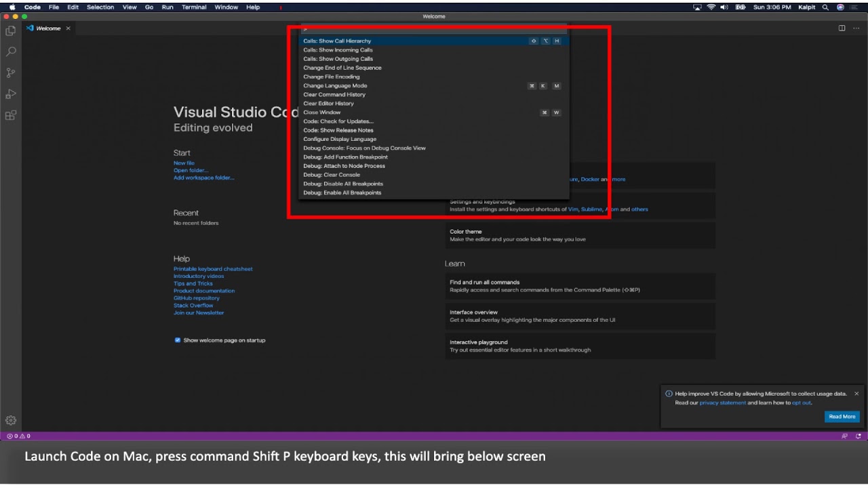Open Tips and Tricks link
The width and height of the screenshot is (868, 488).
tap(193, 283)
